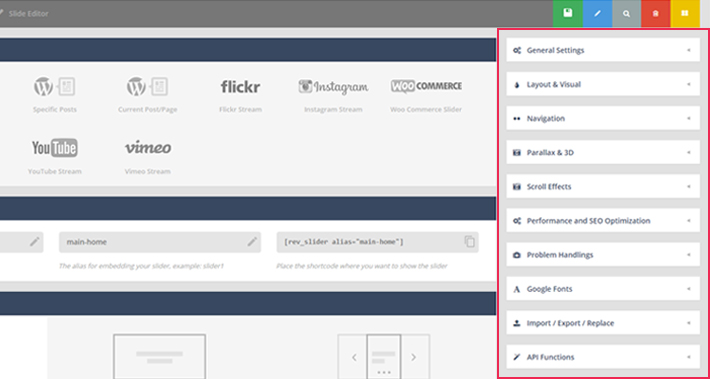The width and height of the screenshot is (710, 379).
Task: Select the Specific Posts source icon
Action: point(54,86)
